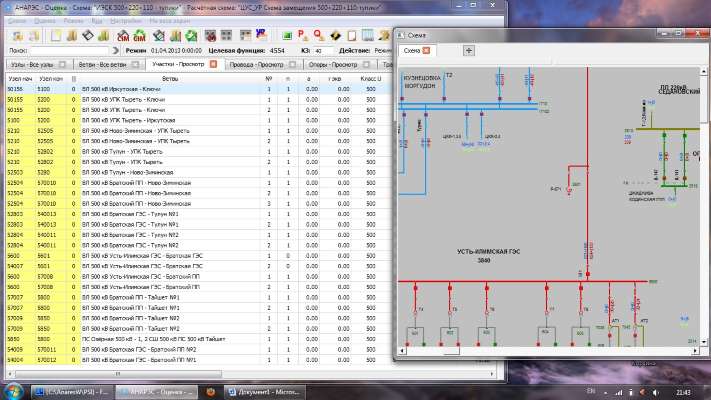Open the Windows Start menu
711x400 pixels.
point(13,391)
